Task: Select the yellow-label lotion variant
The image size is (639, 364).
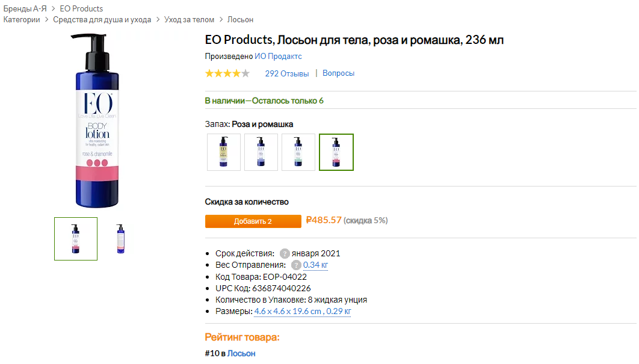Action: [224, 152]
